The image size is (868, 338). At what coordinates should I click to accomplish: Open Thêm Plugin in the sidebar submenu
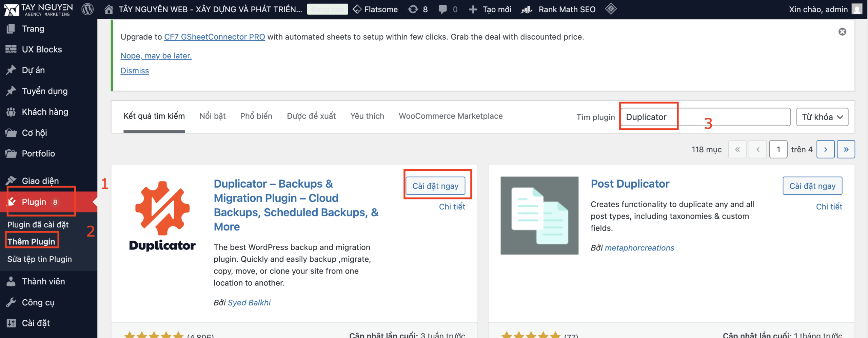click(31, 241)
